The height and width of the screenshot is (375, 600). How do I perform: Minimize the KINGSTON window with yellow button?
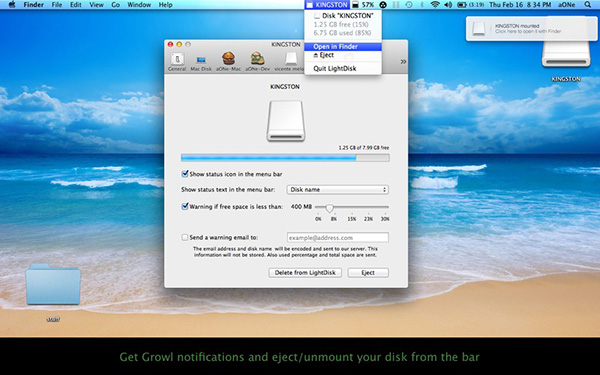tap(179, 44)
